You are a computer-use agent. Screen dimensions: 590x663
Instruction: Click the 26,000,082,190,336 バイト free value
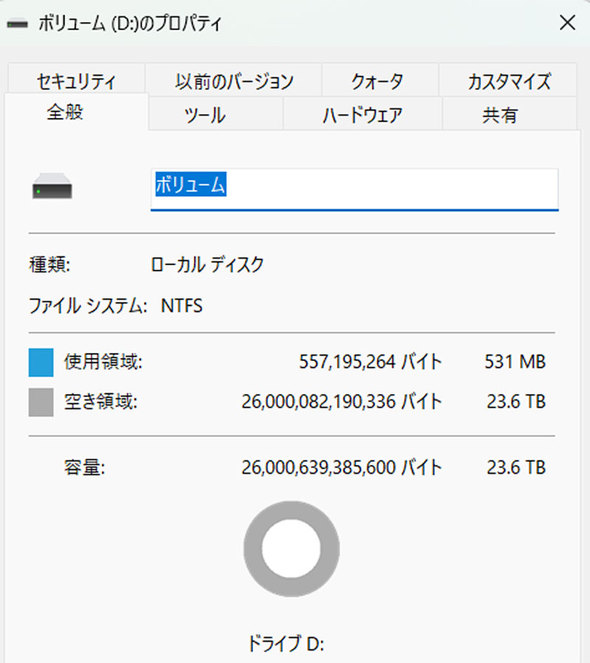tap(341, 402)
